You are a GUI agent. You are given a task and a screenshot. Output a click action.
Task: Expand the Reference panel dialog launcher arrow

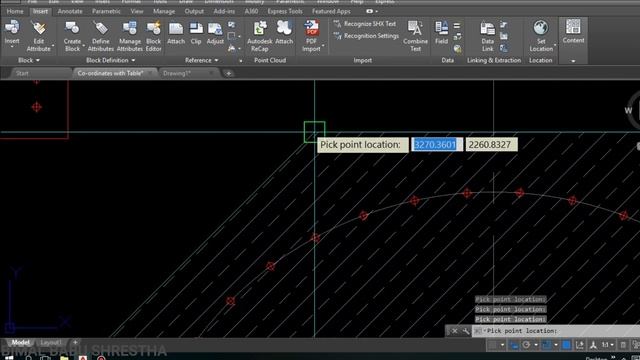pyautogui.click(x=241, y=61)
